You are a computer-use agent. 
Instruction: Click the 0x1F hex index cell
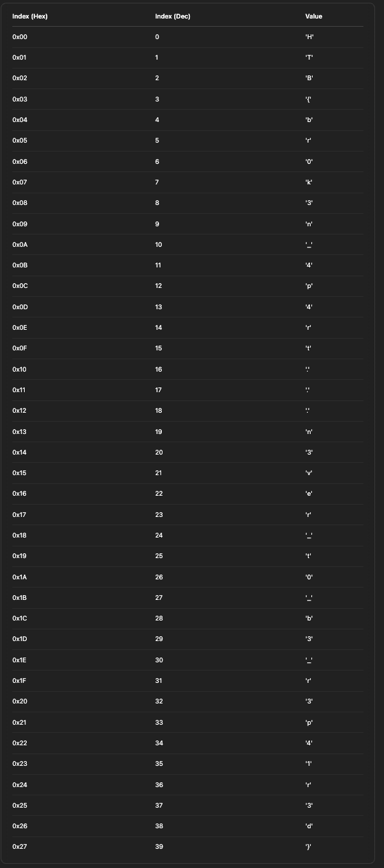(19, 681)
